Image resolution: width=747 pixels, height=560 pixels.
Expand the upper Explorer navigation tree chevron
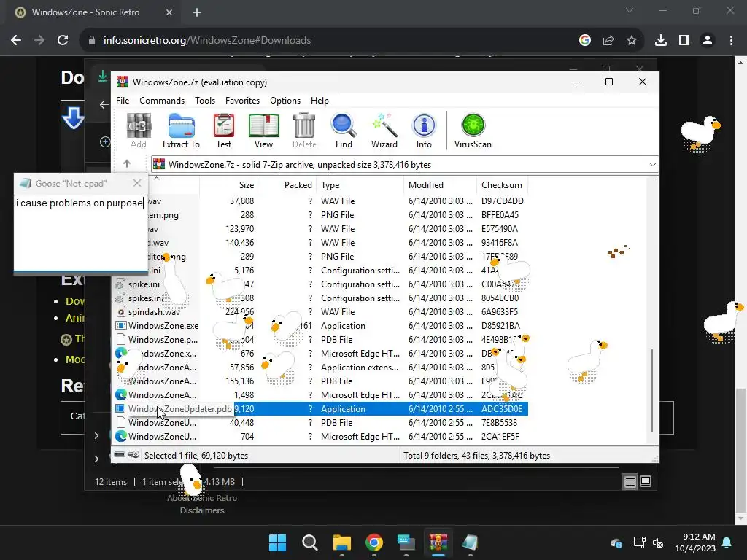click(x=97, y=436)
